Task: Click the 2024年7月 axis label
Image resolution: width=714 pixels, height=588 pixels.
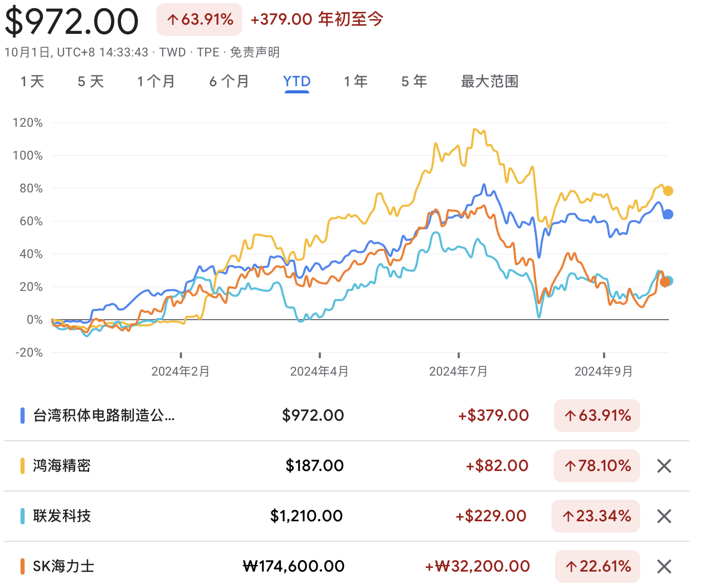Action: coord(459,371)
